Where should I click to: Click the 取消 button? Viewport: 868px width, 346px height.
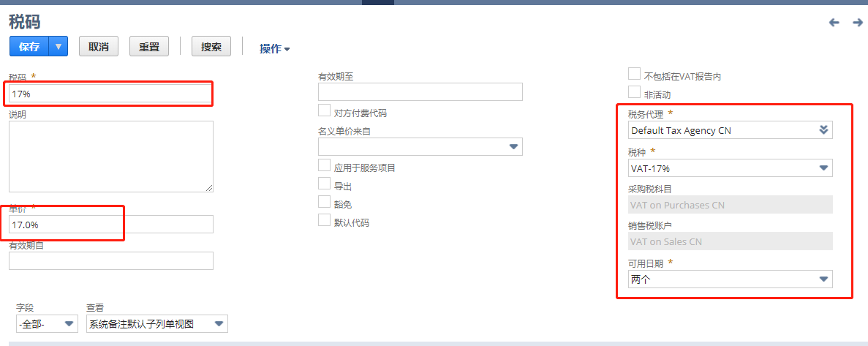99,46
